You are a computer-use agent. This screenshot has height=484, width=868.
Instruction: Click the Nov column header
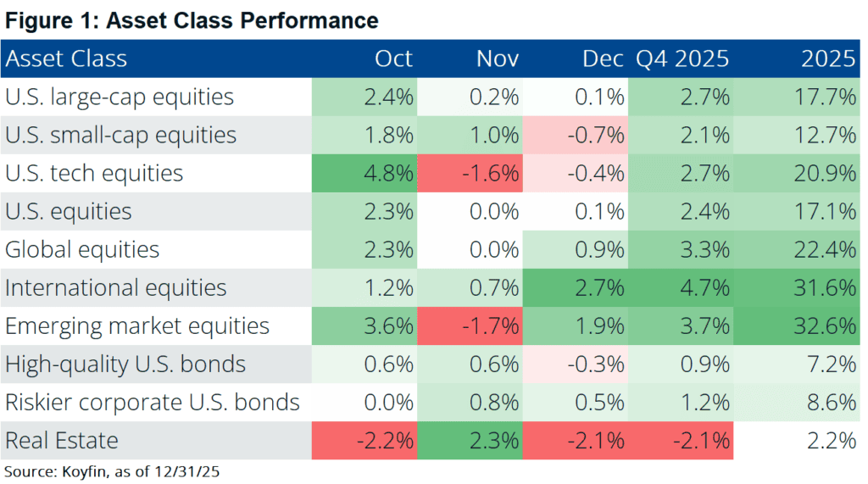(498, 58)
